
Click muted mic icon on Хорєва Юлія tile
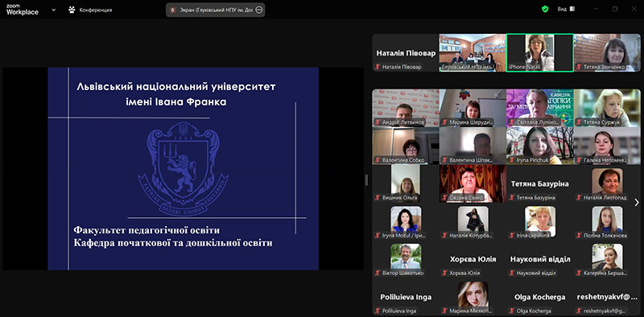click(x=444, y=273)
